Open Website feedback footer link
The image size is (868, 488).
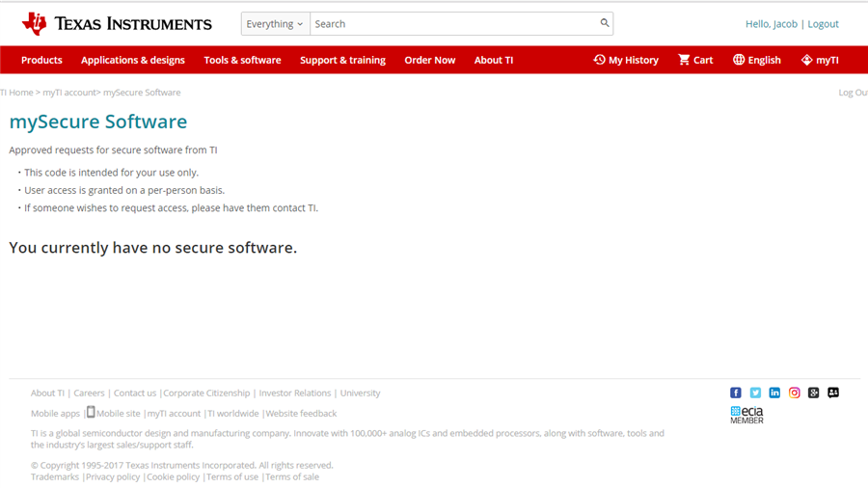(x=301, y=414)
